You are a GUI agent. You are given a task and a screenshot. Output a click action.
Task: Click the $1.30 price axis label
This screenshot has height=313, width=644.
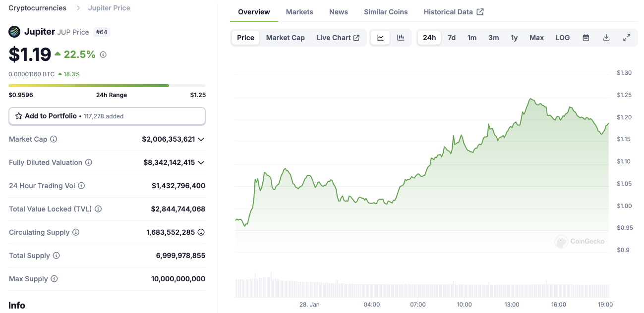624,73
